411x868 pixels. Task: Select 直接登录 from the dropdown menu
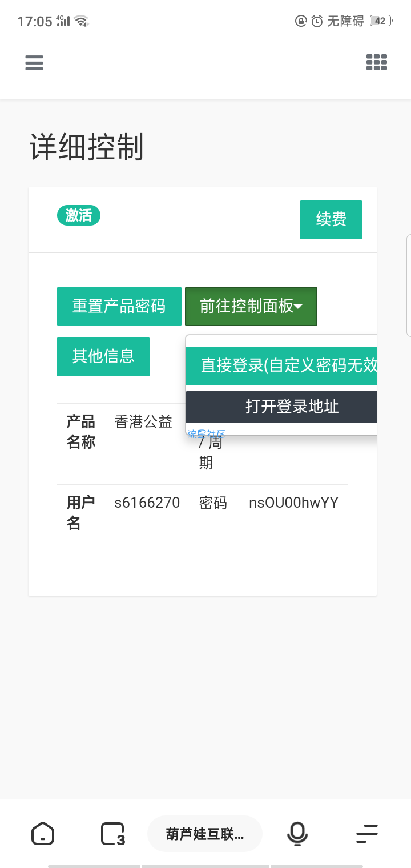point(281,365)
